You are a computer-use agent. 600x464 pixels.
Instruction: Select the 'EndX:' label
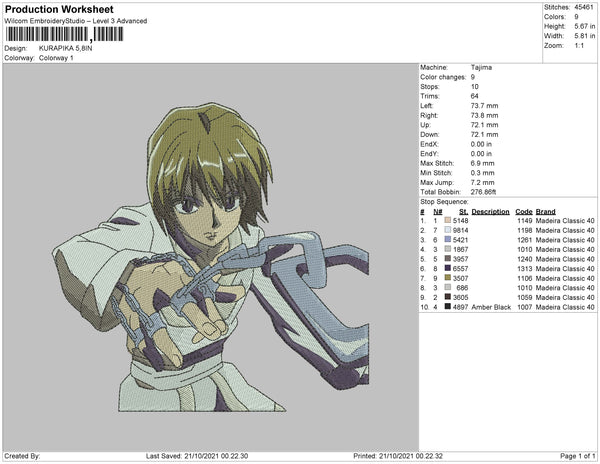click(429, 144)
